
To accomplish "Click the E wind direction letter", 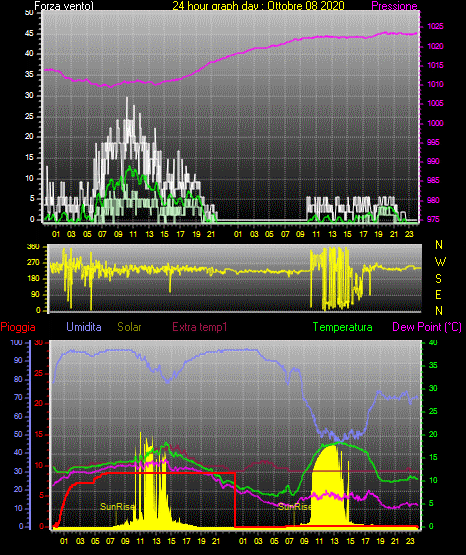I will [x=438, y=295].
